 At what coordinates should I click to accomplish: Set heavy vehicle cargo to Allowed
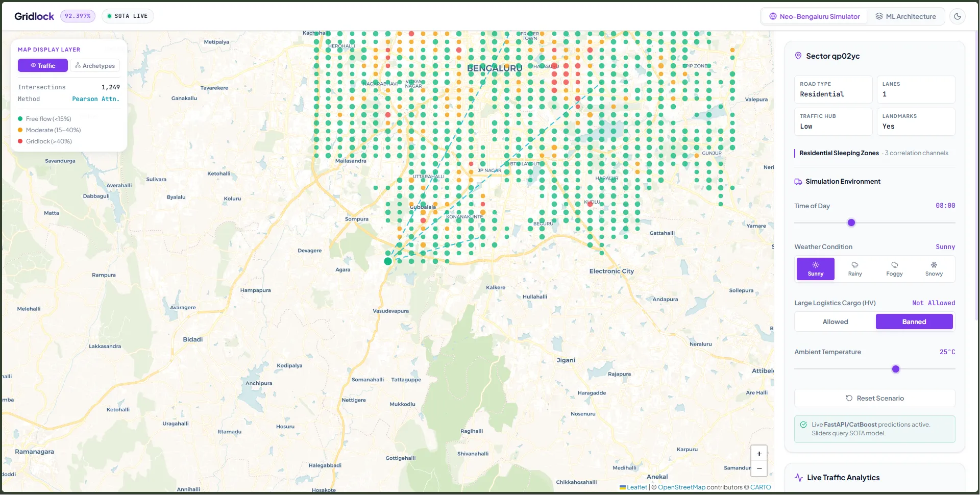[835, 321]
